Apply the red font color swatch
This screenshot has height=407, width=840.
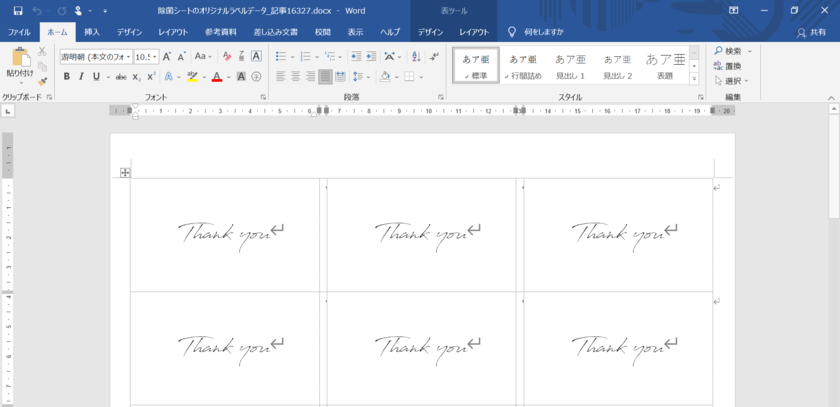point(216,77)
